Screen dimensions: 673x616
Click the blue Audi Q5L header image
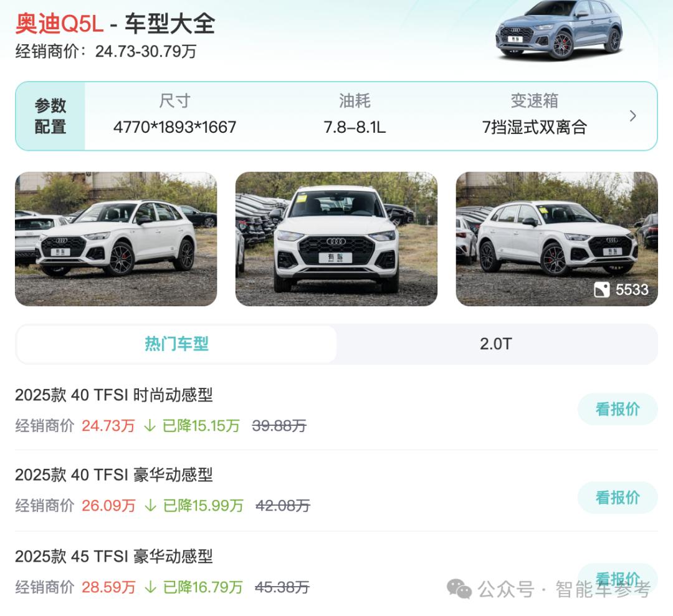[560, 29]
